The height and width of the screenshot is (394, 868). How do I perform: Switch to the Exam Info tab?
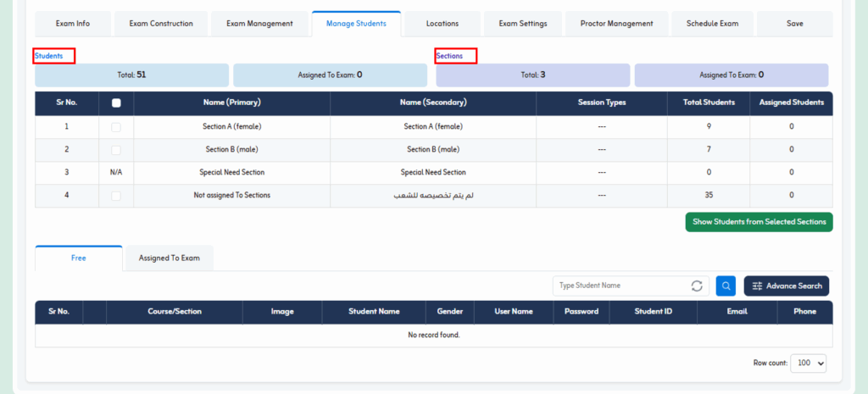[72, 24]
